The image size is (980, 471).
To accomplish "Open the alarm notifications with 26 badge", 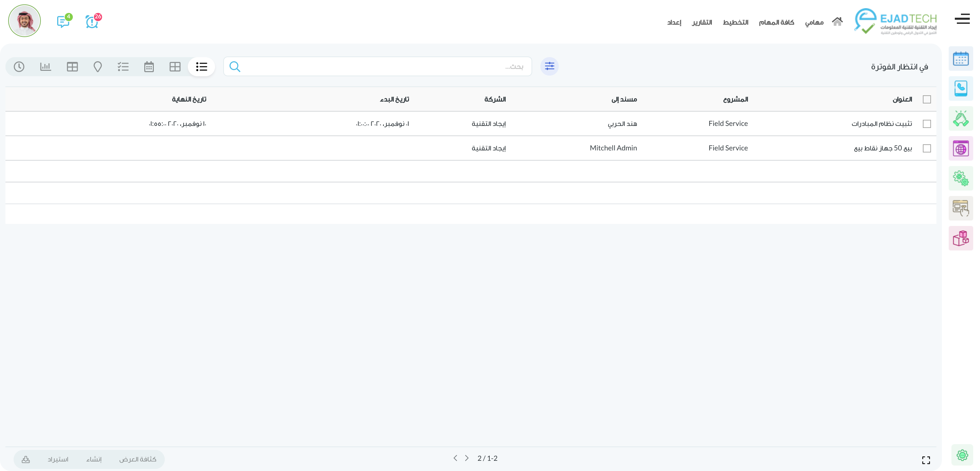I will pos(92,22).
